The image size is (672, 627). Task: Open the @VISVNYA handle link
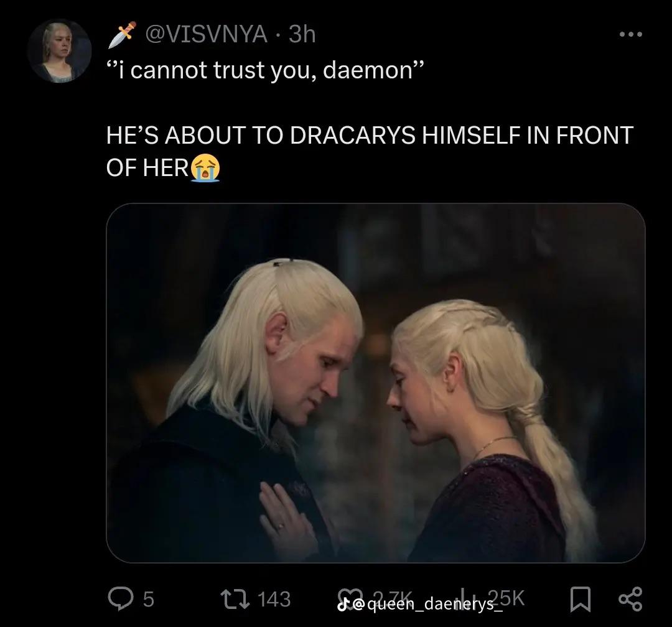click(207, 34)
